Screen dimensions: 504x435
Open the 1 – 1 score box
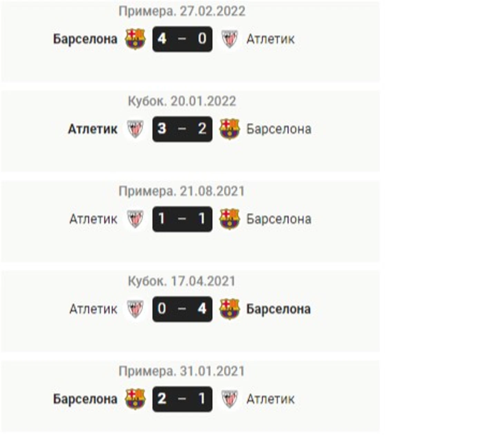182,219
